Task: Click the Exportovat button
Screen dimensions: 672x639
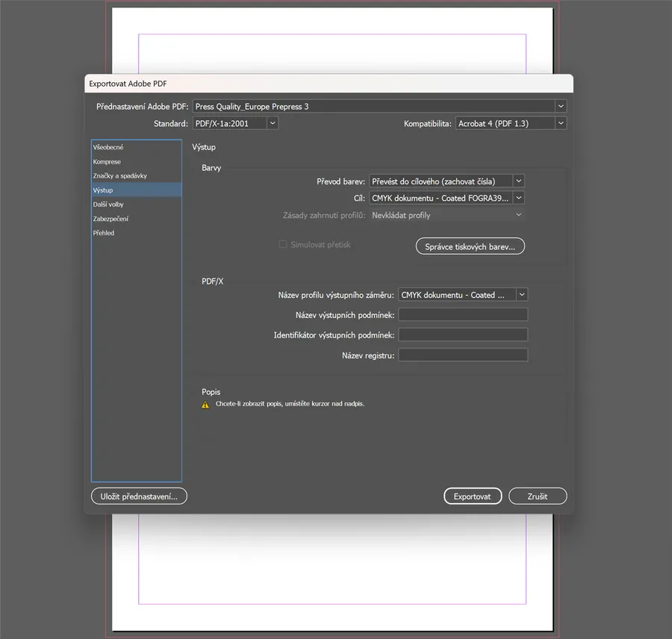Action: pos(473,496)
